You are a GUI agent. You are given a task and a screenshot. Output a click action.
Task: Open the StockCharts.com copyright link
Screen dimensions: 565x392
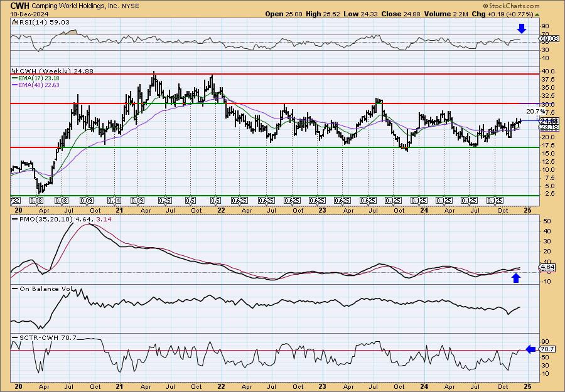[511, 6]
